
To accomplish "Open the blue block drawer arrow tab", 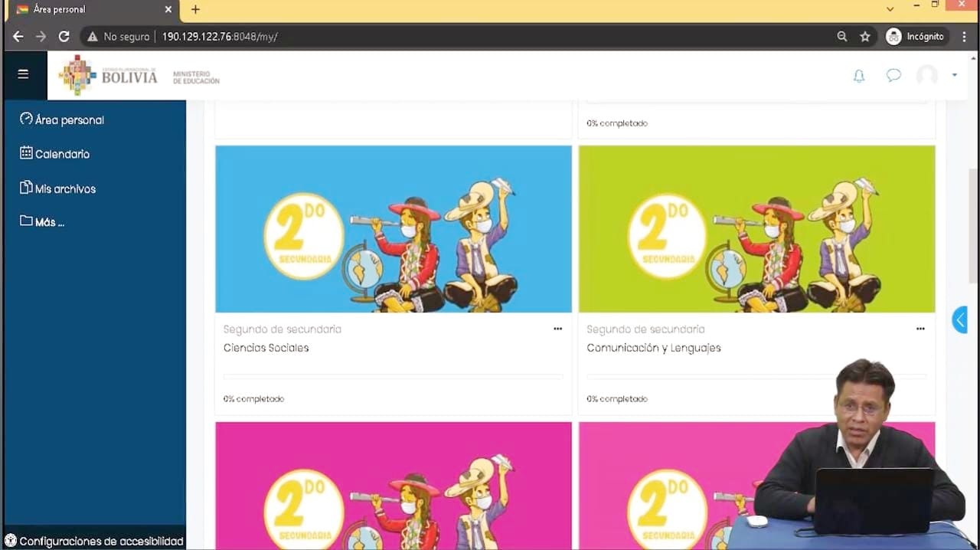I will [x=960, y=319].
